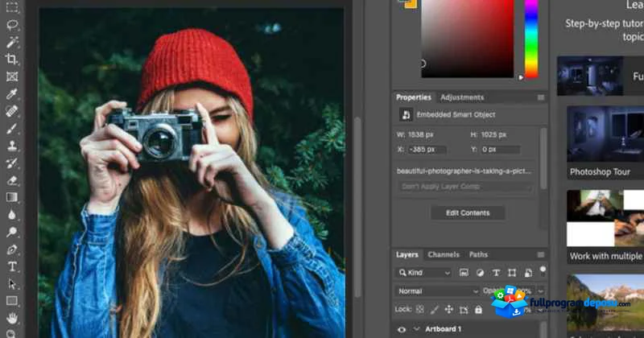Select the History Brush tool
Screen dimensions: 644x338
[x=12, y=163]
